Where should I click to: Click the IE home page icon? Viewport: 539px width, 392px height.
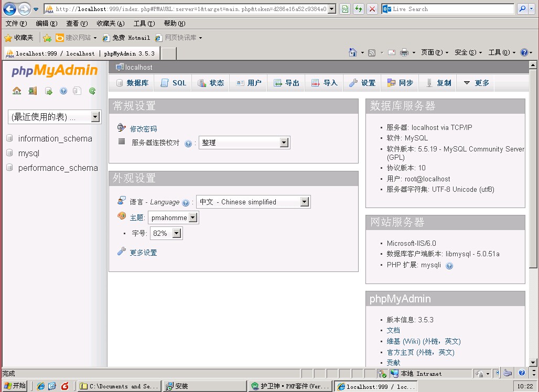click(353, 52)
